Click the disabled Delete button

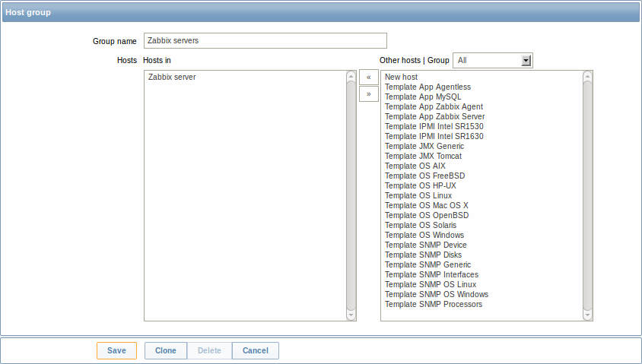[x=209, y=350]
